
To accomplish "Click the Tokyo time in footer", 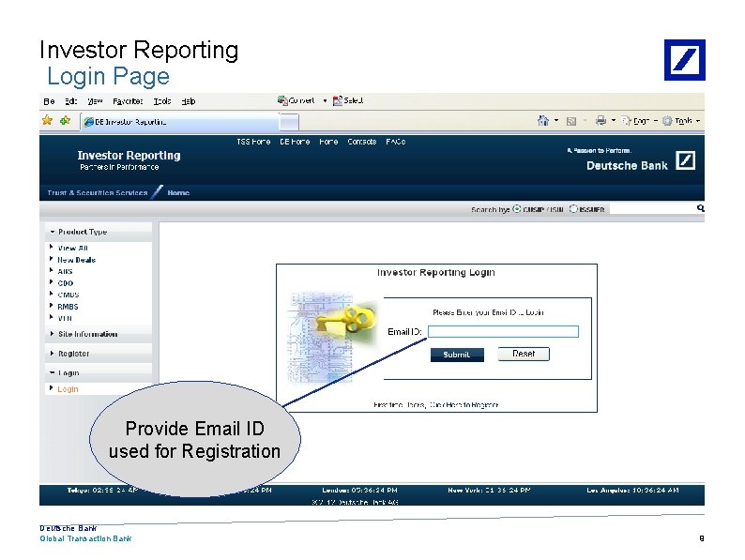I will click(x=102, y=491).
